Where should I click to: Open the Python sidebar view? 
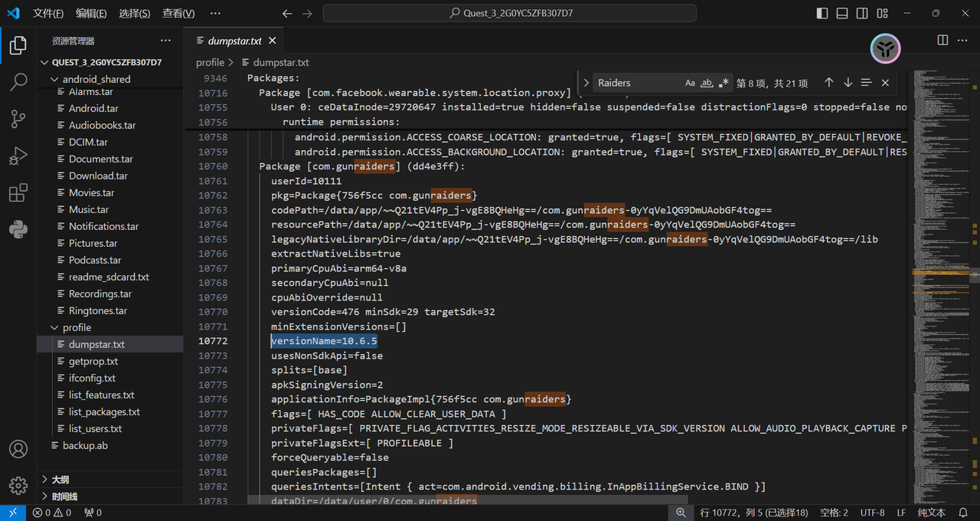[18, 228]
